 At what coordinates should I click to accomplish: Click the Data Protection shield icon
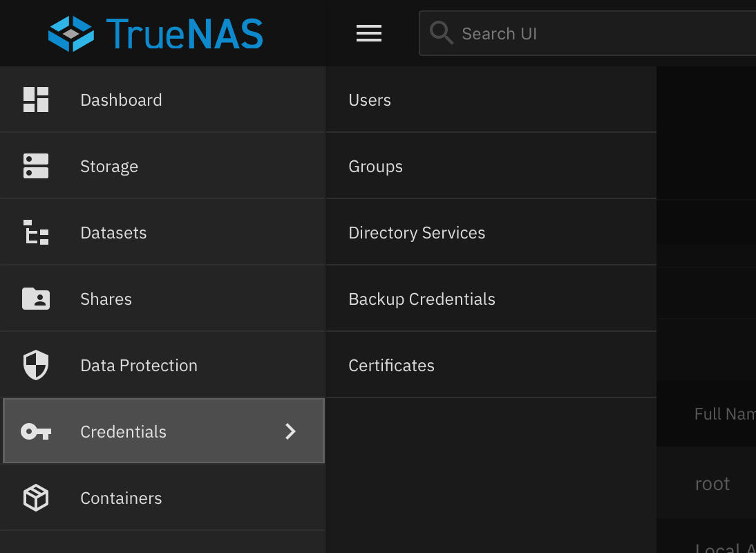pos(36,366)
